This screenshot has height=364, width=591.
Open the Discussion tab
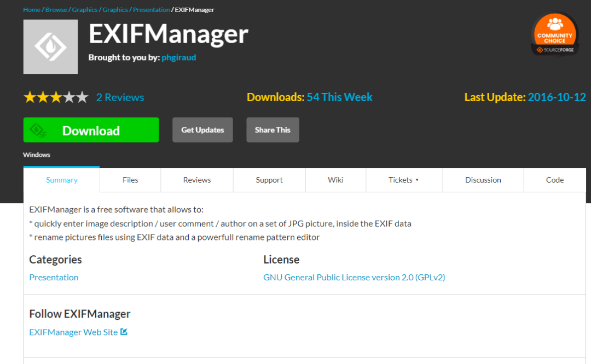(x=483, y=180)
